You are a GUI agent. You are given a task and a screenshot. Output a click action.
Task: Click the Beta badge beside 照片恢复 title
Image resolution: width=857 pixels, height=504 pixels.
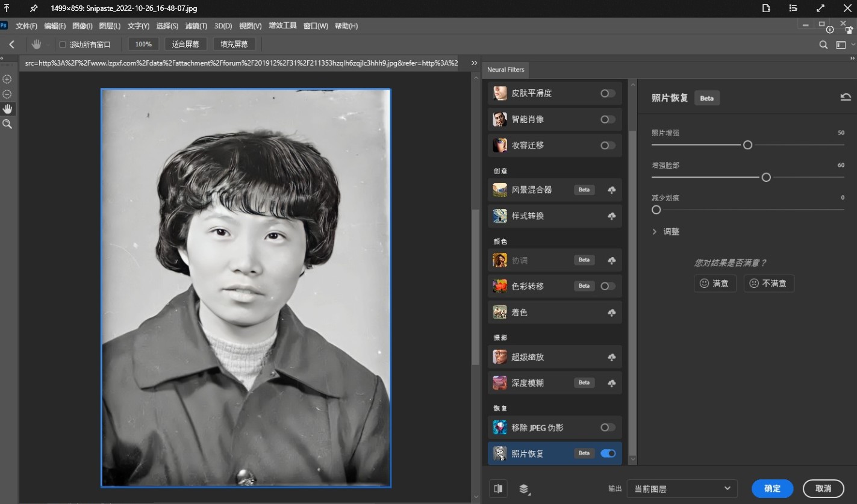(x=706, y=98)
